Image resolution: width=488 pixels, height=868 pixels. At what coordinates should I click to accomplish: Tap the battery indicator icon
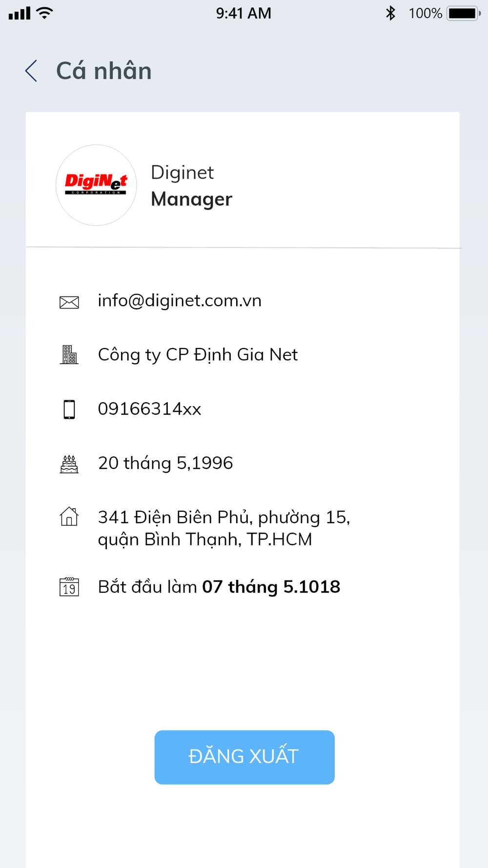463,13
